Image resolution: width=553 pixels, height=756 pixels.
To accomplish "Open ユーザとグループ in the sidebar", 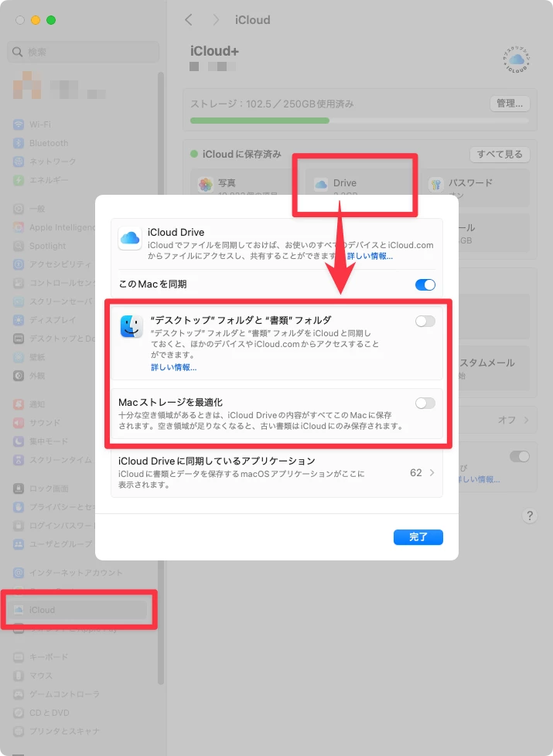I will coord(52,544).
